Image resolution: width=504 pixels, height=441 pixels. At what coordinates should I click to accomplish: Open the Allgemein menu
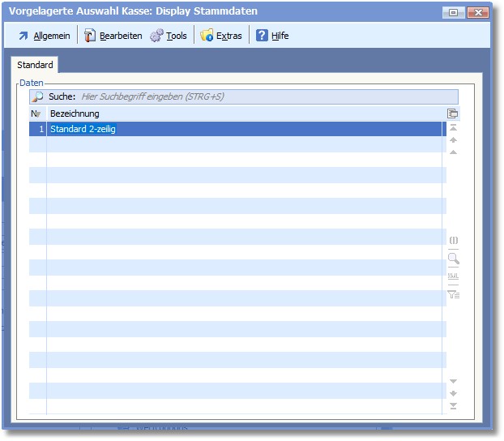44,36
